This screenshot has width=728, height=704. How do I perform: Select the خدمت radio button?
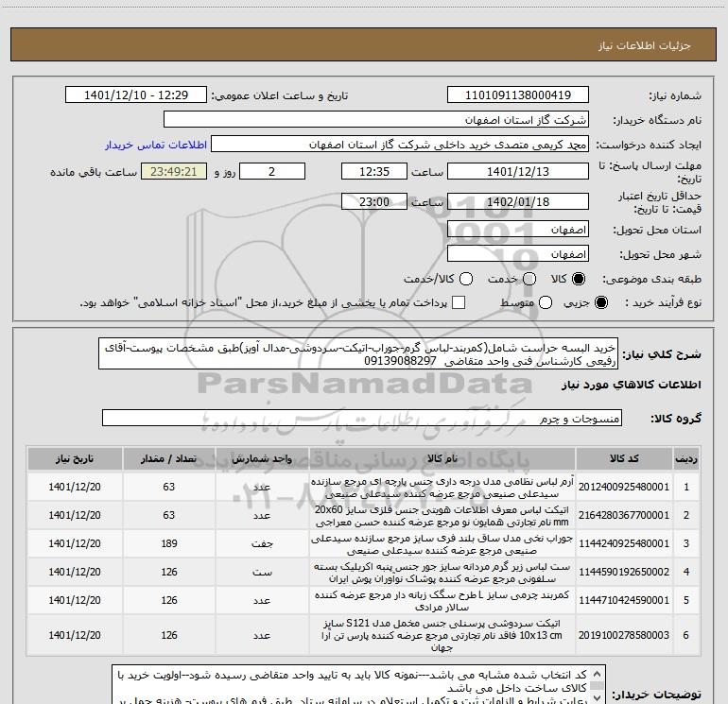pyautogui.click(x=529, y=279)
